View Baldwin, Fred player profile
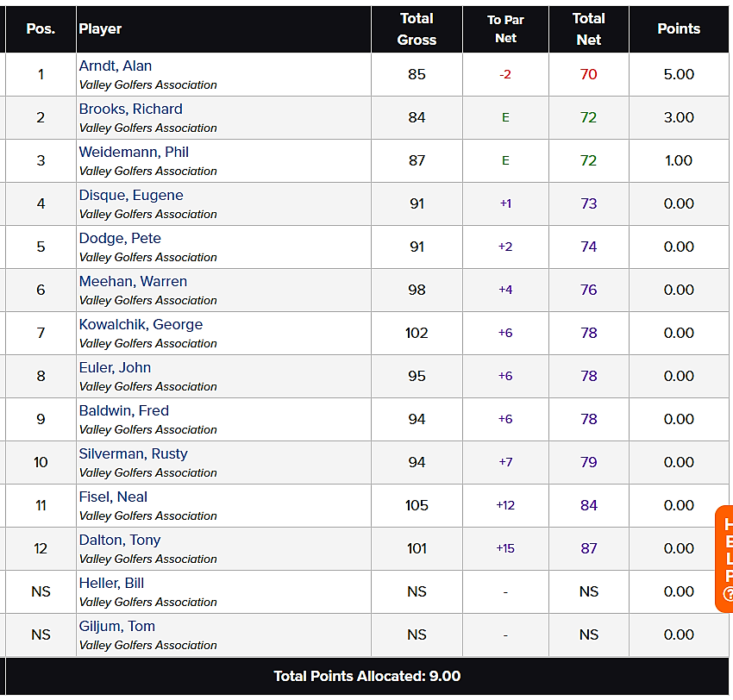Image resolution: width=733 pixels, height=700 pixels. point(124,410)
